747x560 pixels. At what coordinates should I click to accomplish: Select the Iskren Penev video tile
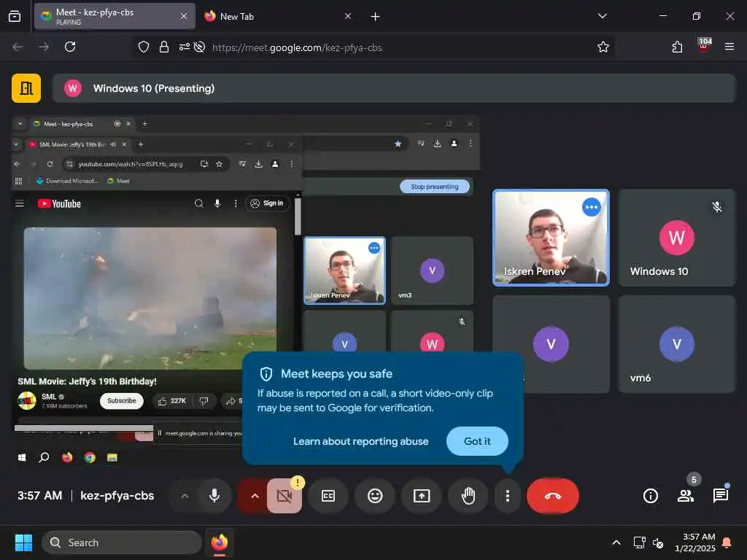[x=551, y=238]
